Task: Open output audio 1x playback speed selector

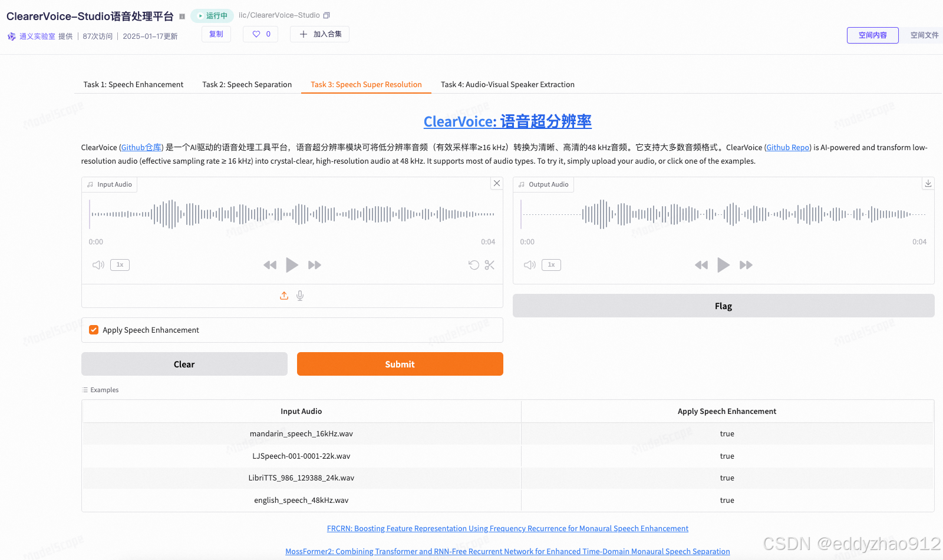Action: click(x=551, y=265)
